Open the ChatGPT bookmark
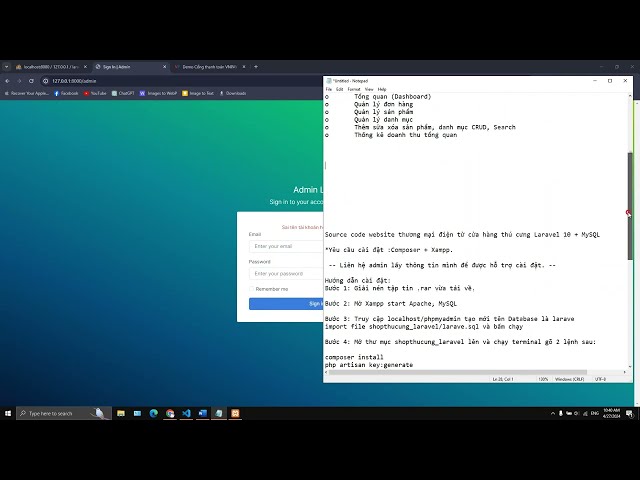The image size is (640, 480). tap(123, 93)
